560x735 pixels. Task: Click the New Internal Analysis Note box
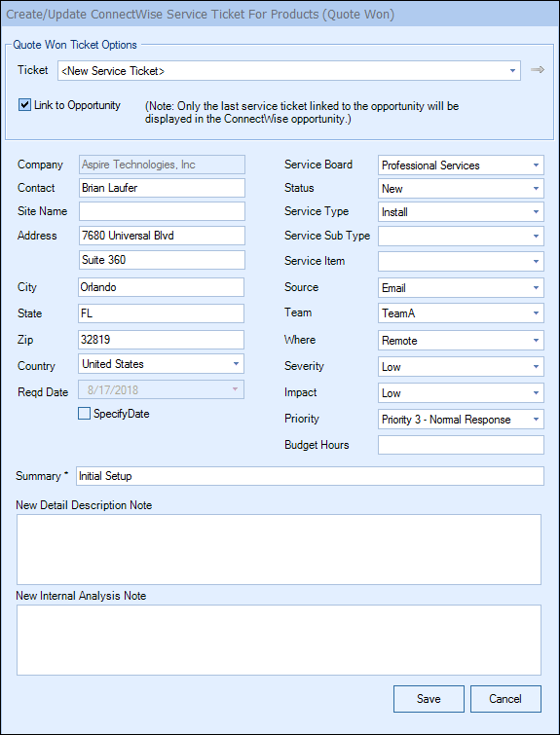(x=280, y=640)
